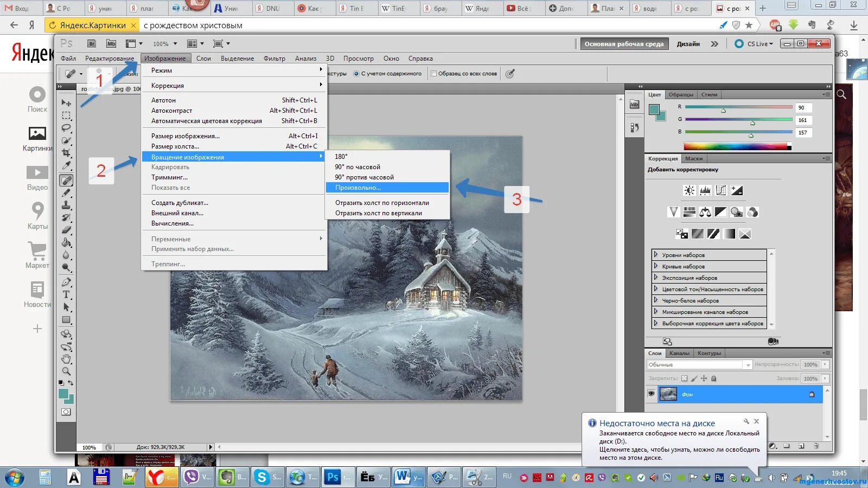Viewport: 868px width, 488px height.
Task: Open Yandex Images sidebar icon
Action: click(x=37, y=139)
